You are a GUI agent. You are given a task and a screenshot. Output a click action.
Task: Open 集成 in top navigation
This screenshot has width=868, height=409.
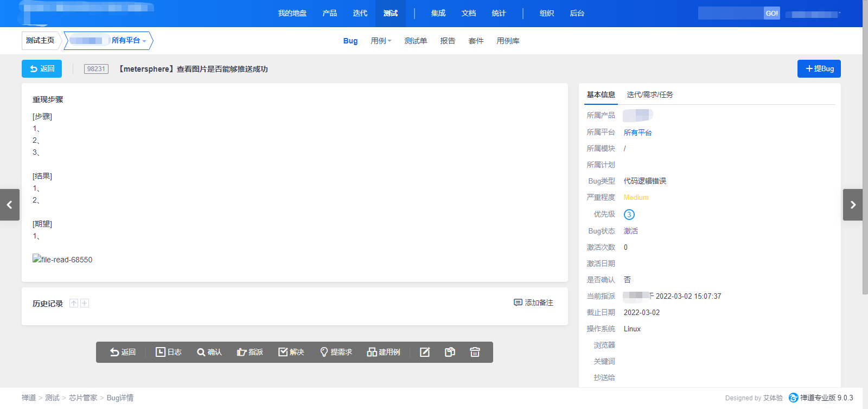[438, 13]
